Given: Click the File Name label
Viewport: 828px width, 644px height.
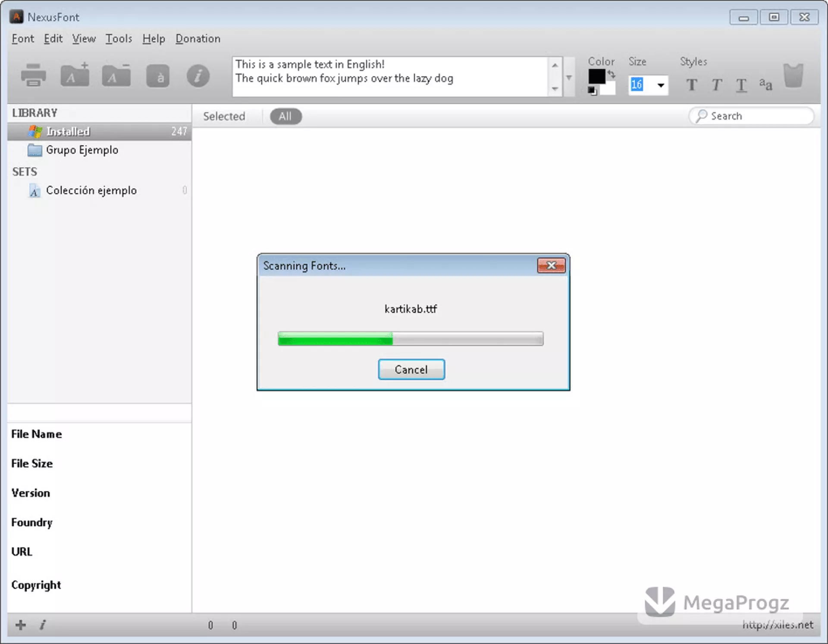Looking at the screenshot, I should click(x=37, y=434).
